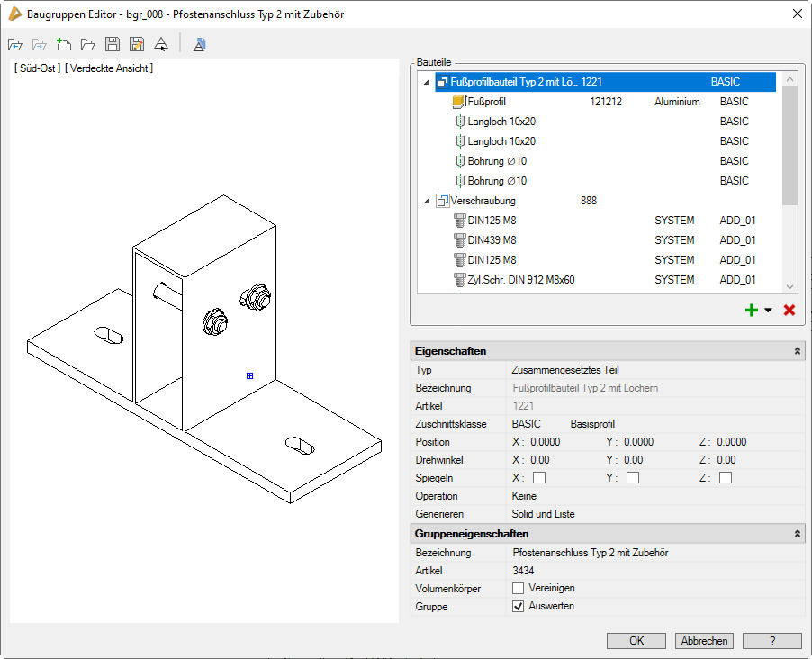Collapse the Eigenschaften section header
Screen dimensions: 812x659
coord(798,351)
